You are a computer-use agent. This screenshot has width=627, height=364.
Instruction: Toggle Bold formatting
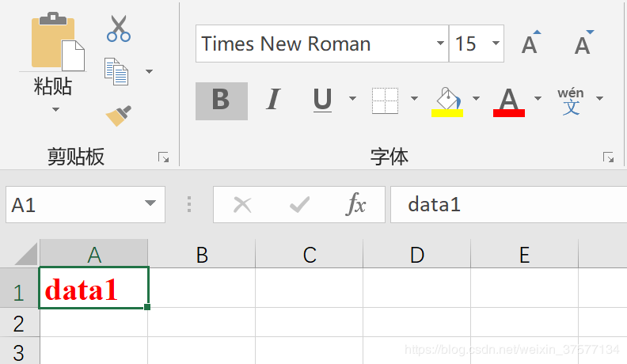point(221,100)
